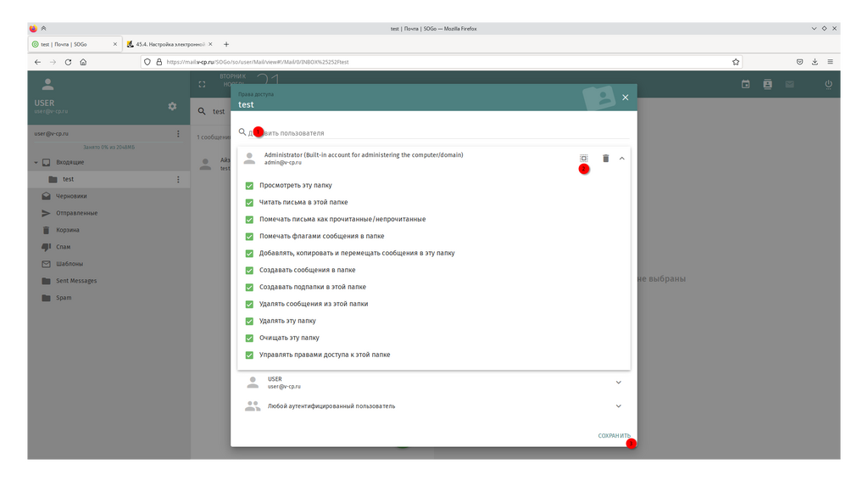Close the access rights dialog with X
Viewport: 868px width, 492px height.
coord(625,98)
